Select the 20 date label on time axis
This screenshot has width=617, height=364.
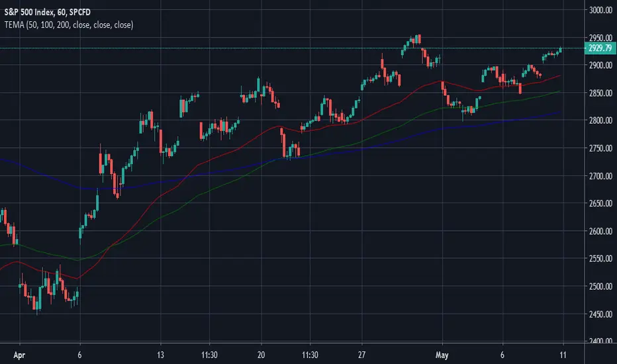(261, 355)
